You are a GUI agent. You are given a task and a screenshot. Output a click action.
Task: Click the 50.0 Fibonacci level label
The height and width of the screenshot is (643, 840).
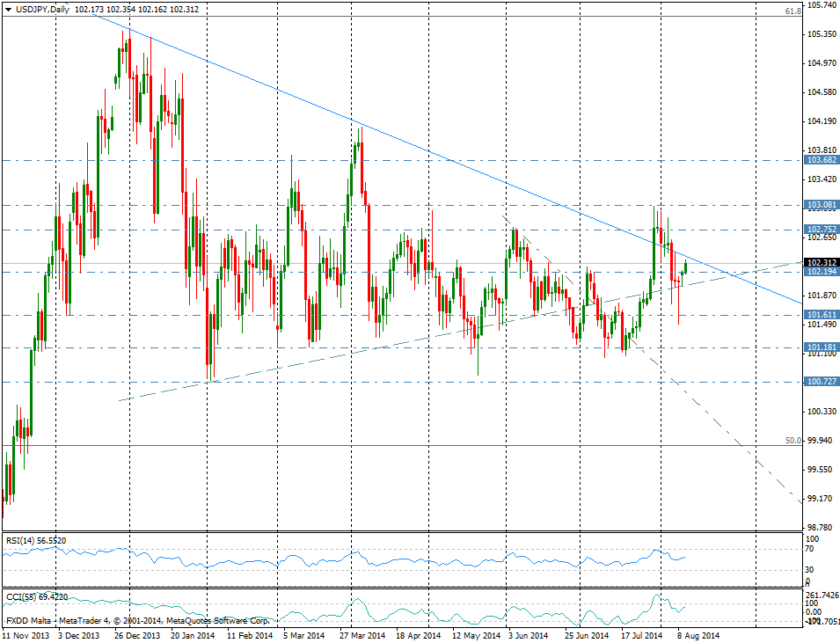click(792, 440)
